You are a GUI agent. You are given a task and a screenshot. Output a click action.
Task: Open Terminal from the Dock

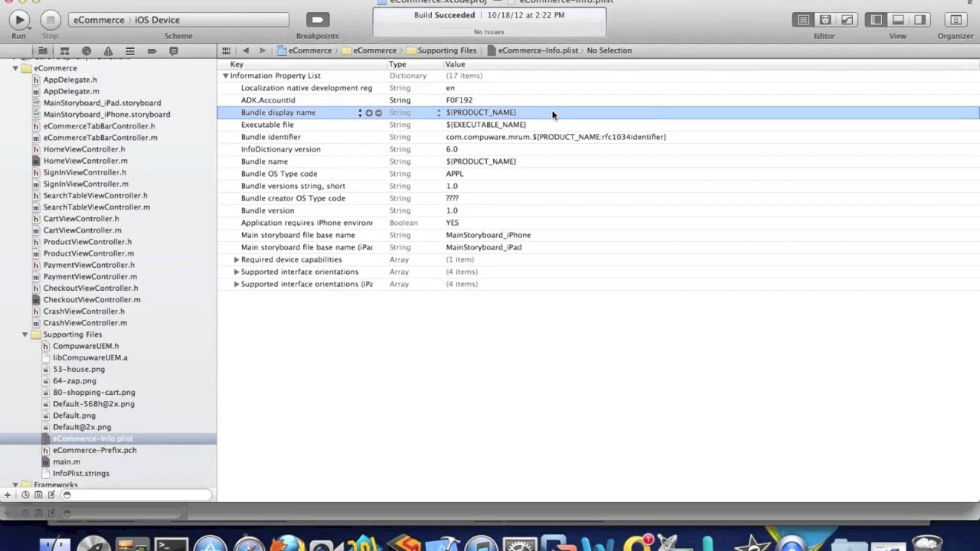171,544
